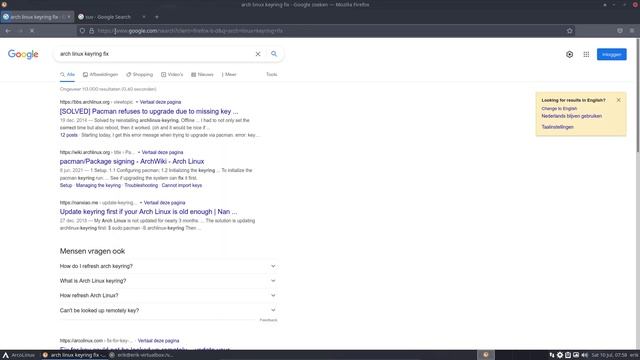Image resolution: width=640 pixels, height=360 pixels.
Task: Expand 'What is Arch Linux keyring?' question
Action: point(168,281)
